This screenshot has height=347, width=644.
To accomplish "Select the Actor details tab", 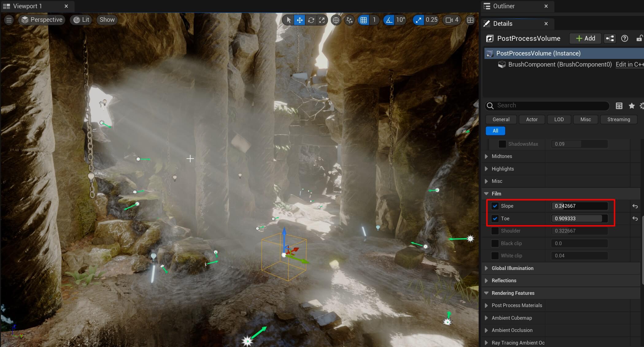I will [532, 119].
